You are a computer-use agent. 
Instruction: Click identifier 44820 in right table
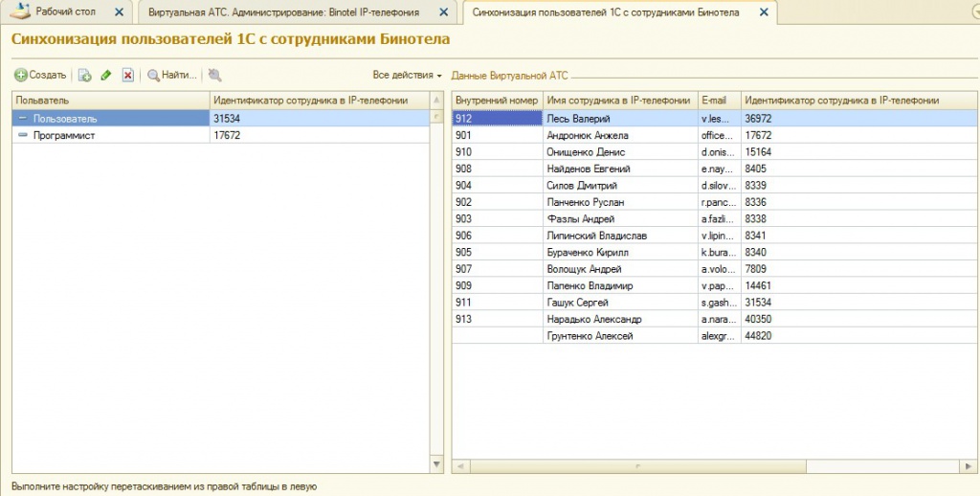point(859,336)
